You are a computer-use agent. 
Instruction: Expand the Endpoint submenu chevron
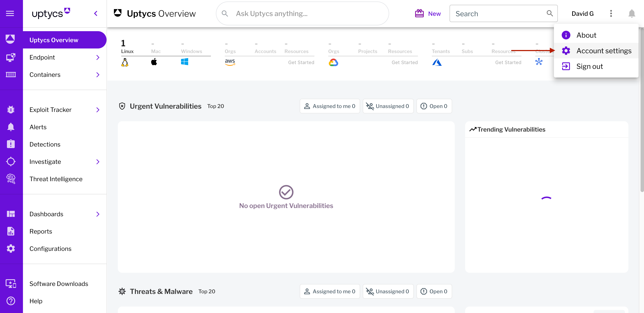[98, 58]
